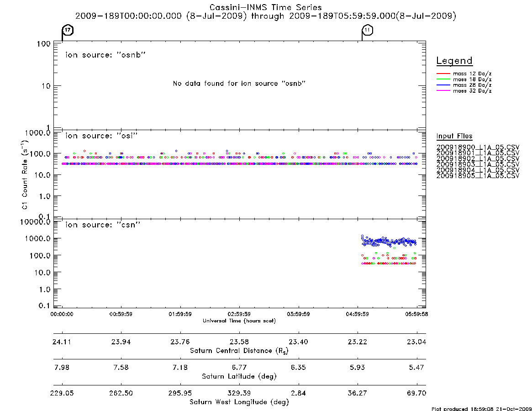Click the 7.58 latitude value
Image resolution: width=532 pixels, height=411 pixels.
pos(121,368)
